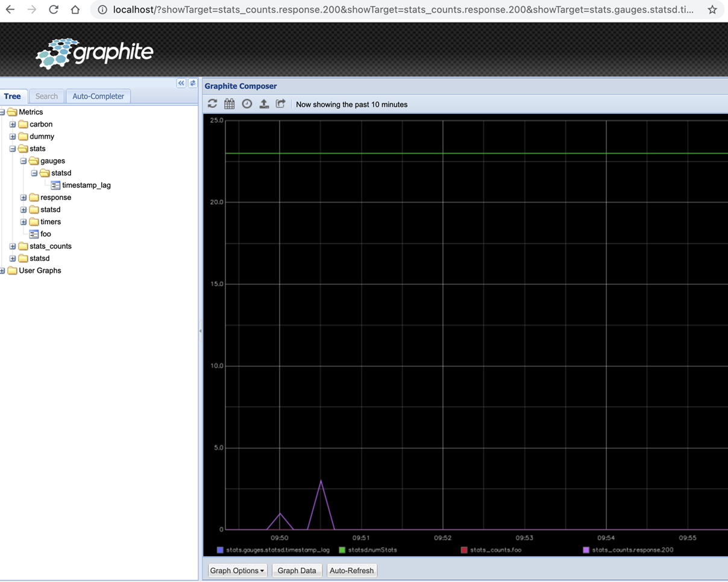Select the Tree tab

12,96
